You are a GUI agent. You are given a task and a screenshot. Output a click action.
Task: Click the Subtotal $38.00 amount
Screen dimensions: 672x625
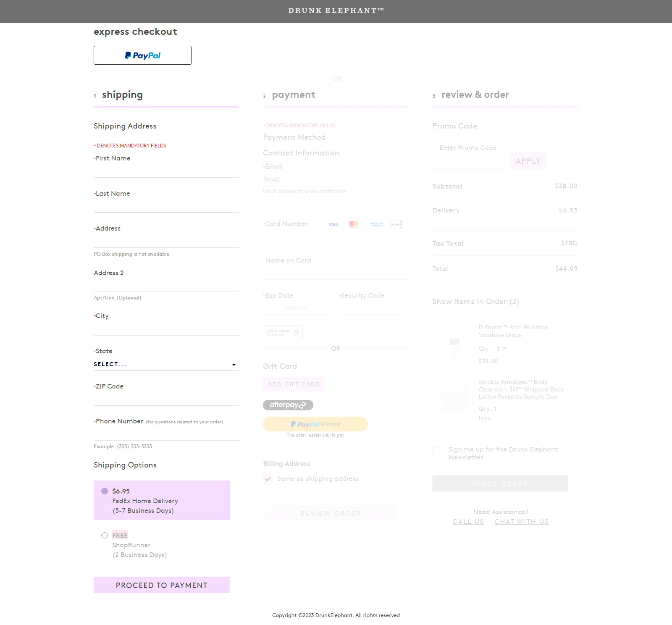tap(566, 186)
